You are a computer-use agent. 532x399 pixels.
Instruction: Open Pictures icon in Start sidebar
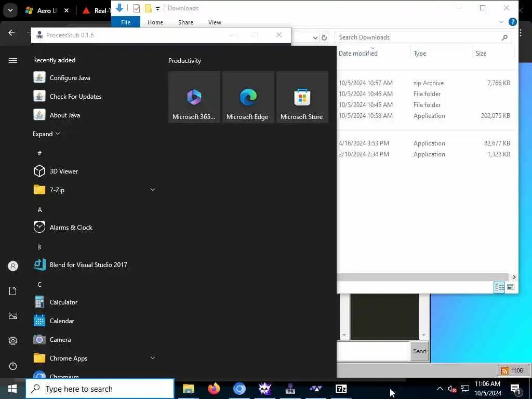pos(13,316)
